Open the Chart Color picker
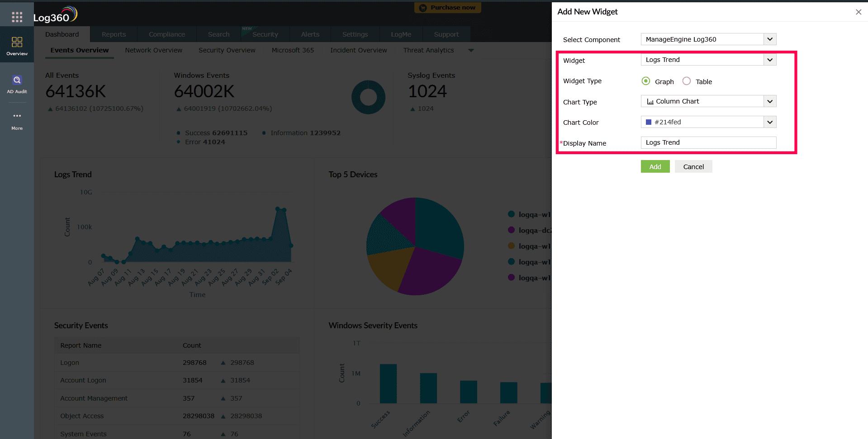The image size is (868, 439). click(769, 122)
